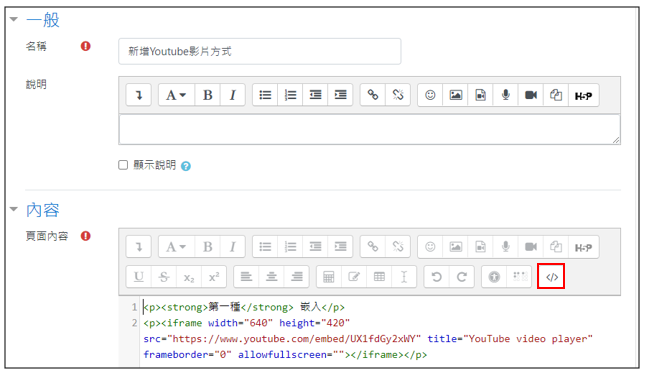
Task: Apply subscript formatting
Action: (189, 276)
